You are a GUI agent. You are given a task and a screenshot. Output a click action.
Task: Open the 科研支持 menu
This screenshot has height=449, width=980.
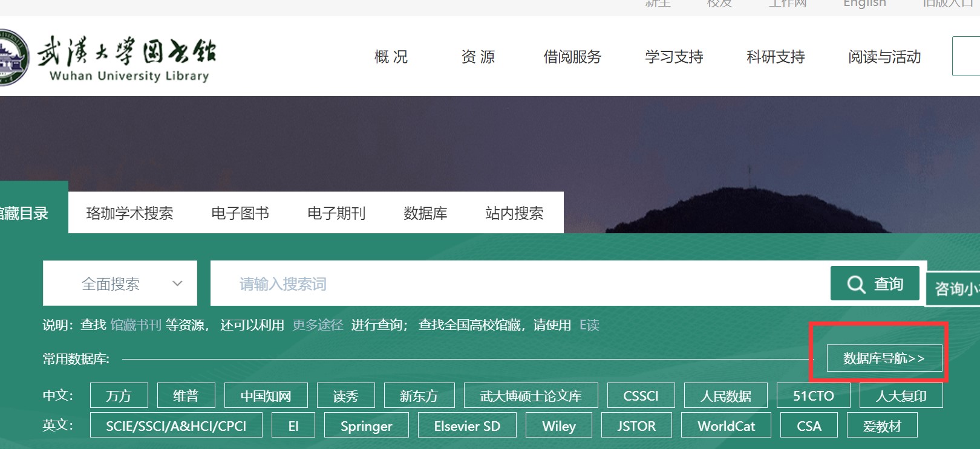pyautogui.click(x=776, y=57)
